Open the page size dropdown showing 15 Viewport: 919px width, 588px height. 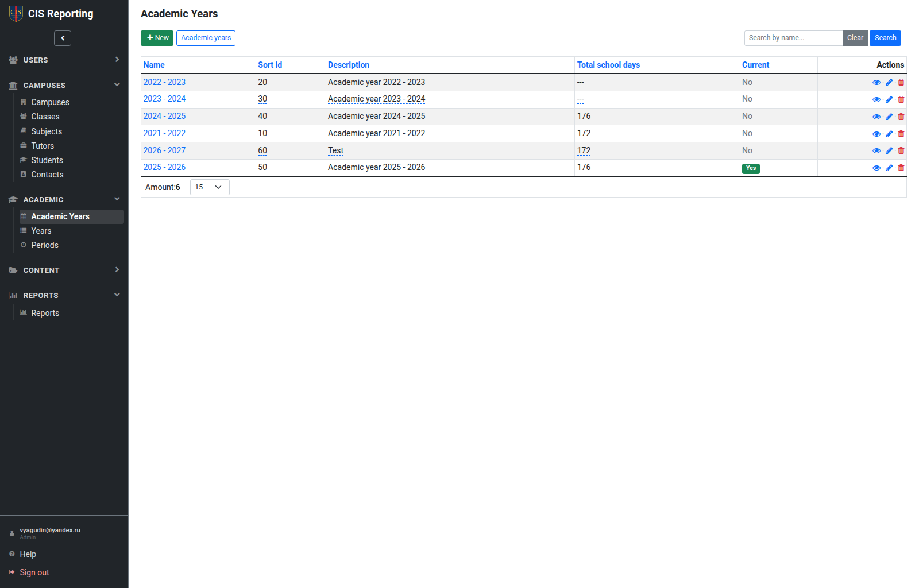(210, 187)
